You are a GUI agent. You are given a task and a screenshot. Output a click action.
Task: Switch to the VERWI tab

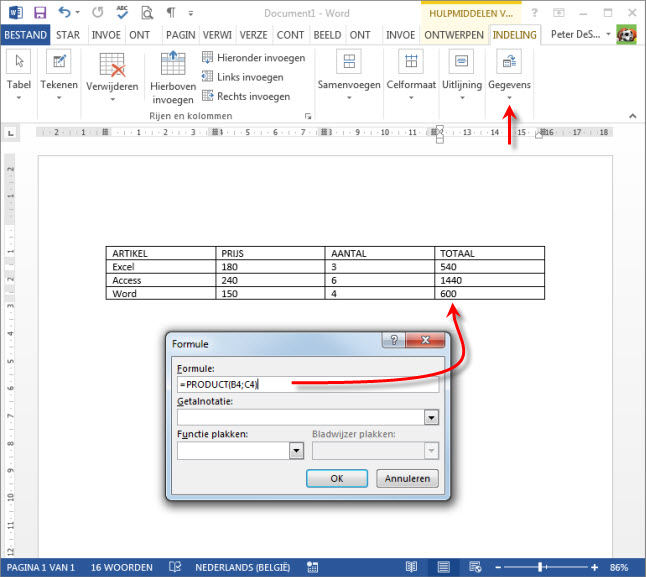point(217,35)
